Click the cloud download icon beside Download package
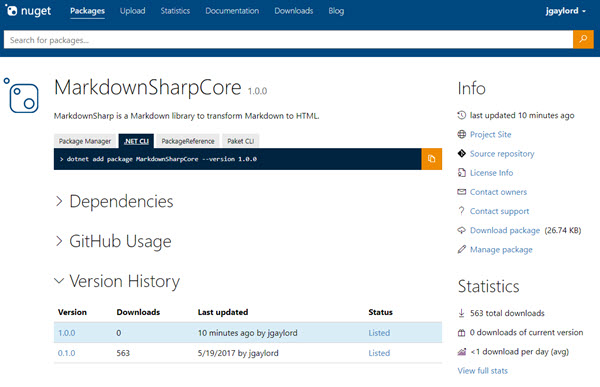The width and height of the screenshot is (600, 387). tap(461, 230)
